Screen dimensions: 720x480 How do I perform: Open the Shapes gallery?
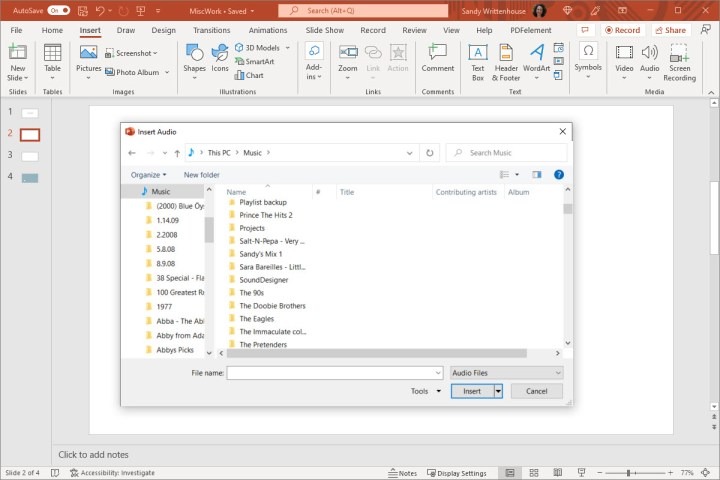194,61
